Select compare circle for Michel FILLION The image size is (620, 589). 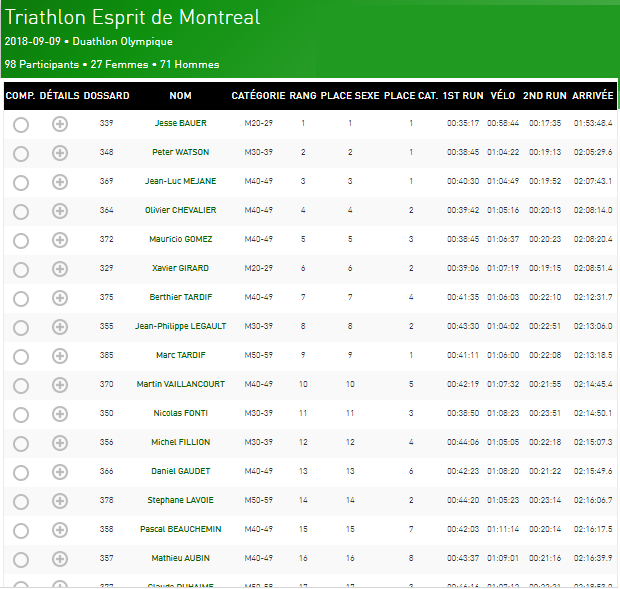(x=21, y=444)
